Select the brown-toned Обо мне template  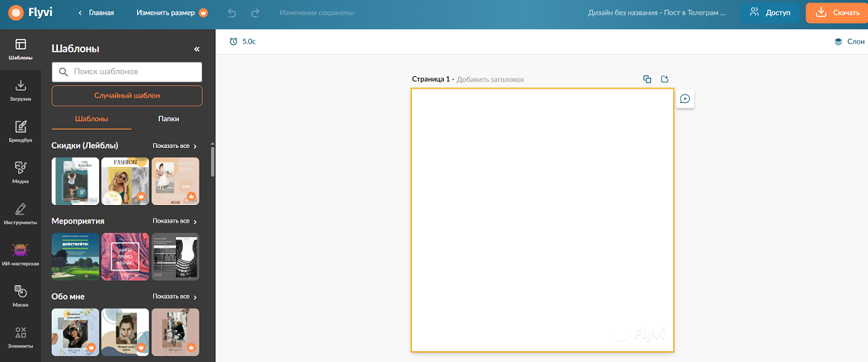click(x=175, y=332)
